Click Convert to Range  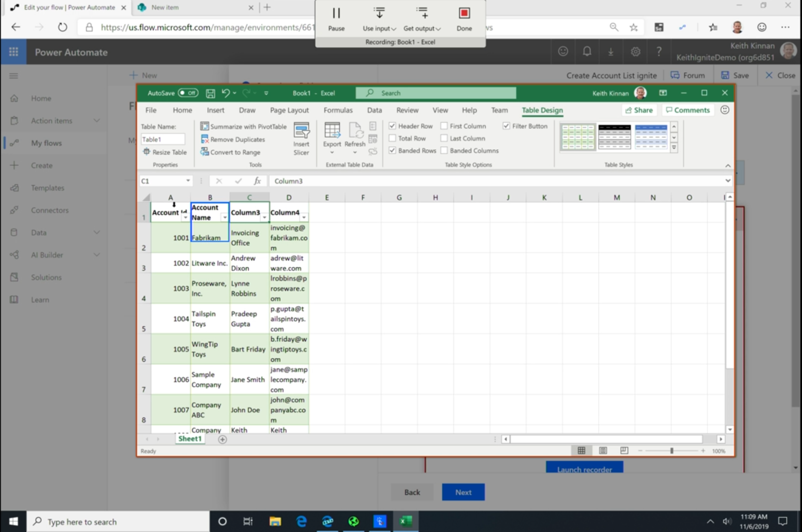[x=230, y=152]
